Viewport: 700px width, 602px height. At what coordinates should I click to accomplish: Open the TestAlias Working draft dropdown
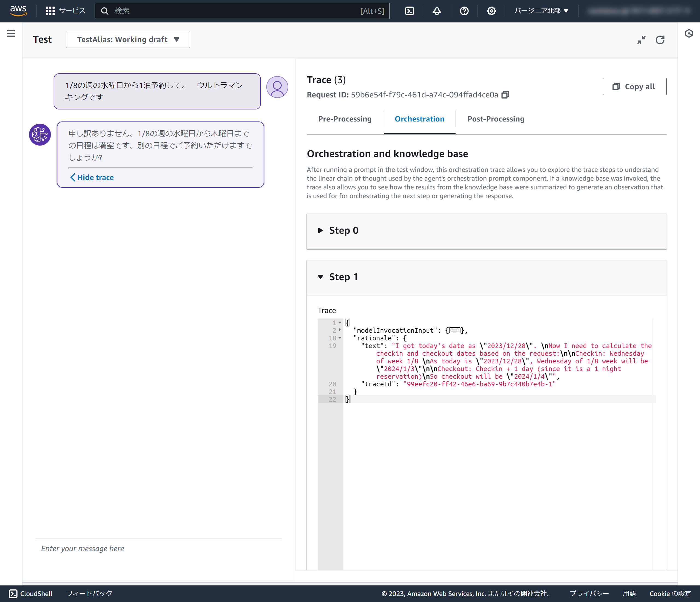tap(128, 40)
